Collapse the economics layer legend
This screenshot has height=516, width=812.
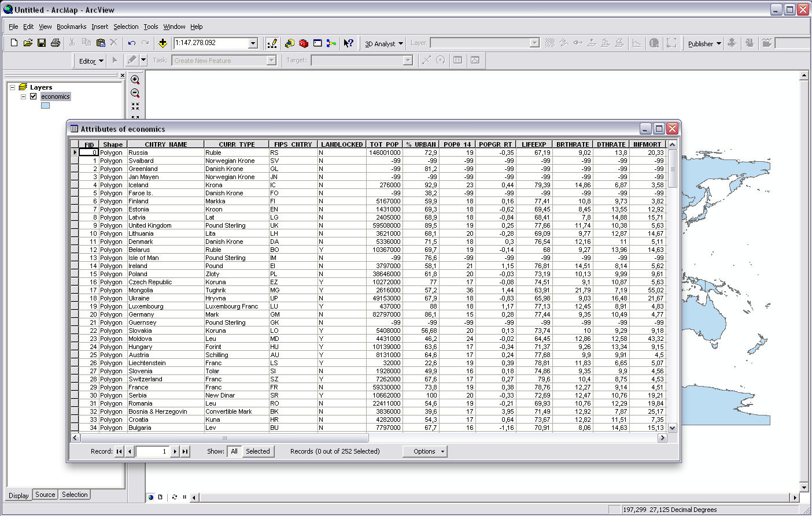(24, 96)
